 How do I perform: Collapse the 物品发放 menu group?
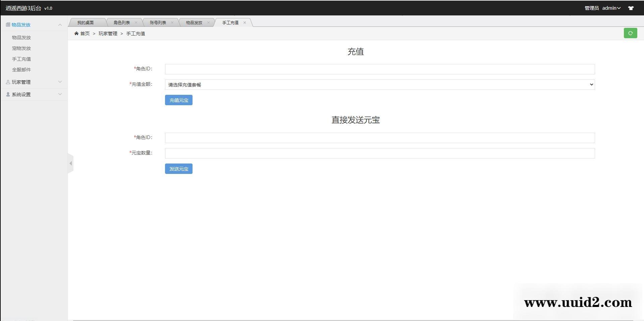pos(60,24)
